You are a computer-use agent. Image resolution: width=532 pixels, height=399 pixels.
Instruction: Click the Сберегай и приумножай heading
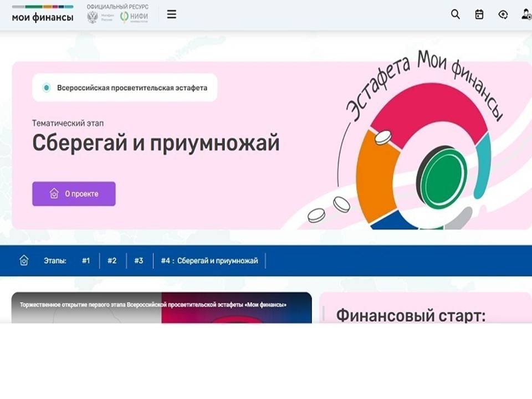coord(156,142)
